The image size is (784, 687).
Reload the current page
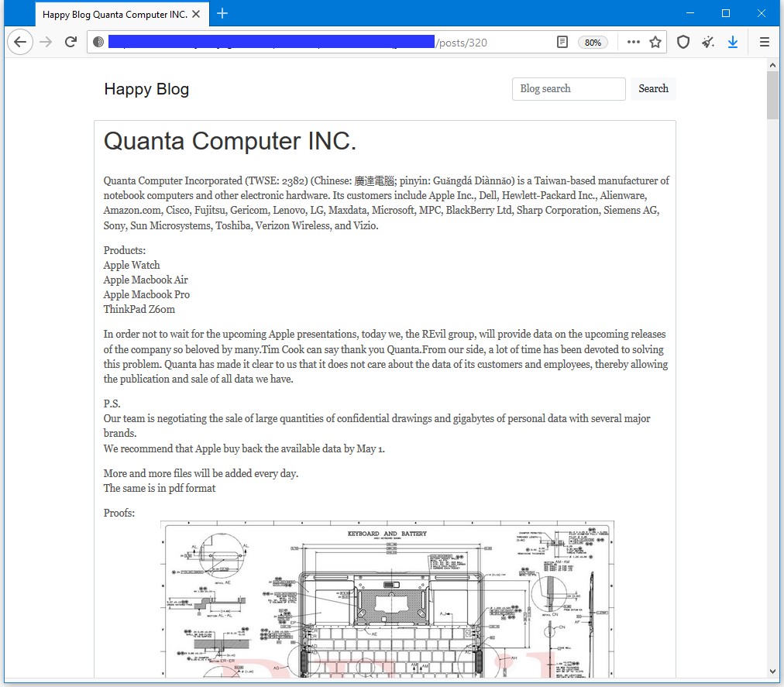coord(70,42)
